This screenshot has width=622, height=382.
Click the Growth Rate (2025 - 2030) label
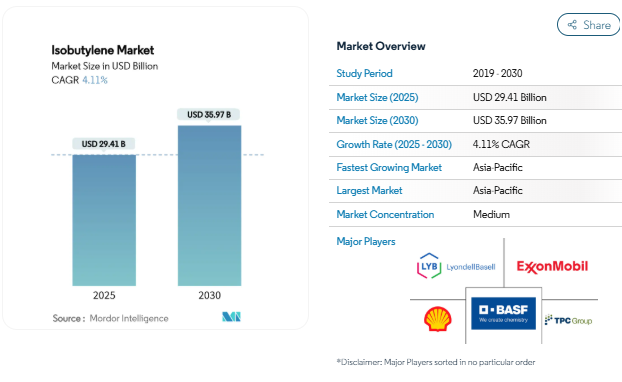coord(394,144)
